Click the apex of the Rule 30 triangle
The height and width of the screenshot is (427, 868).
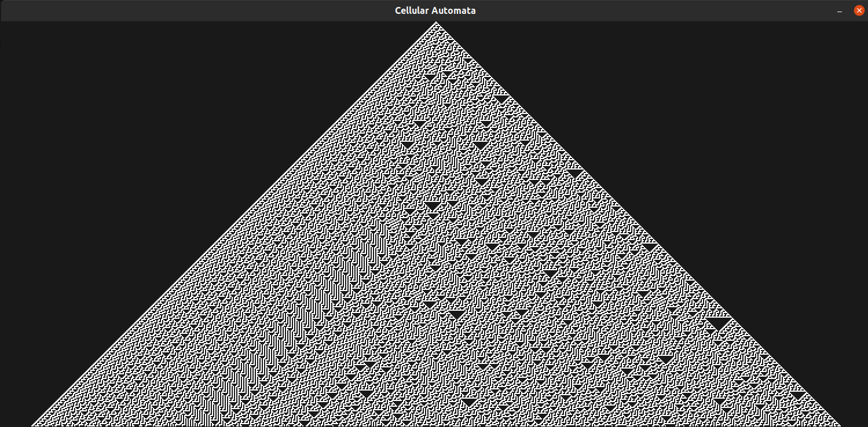click(435, 23)
